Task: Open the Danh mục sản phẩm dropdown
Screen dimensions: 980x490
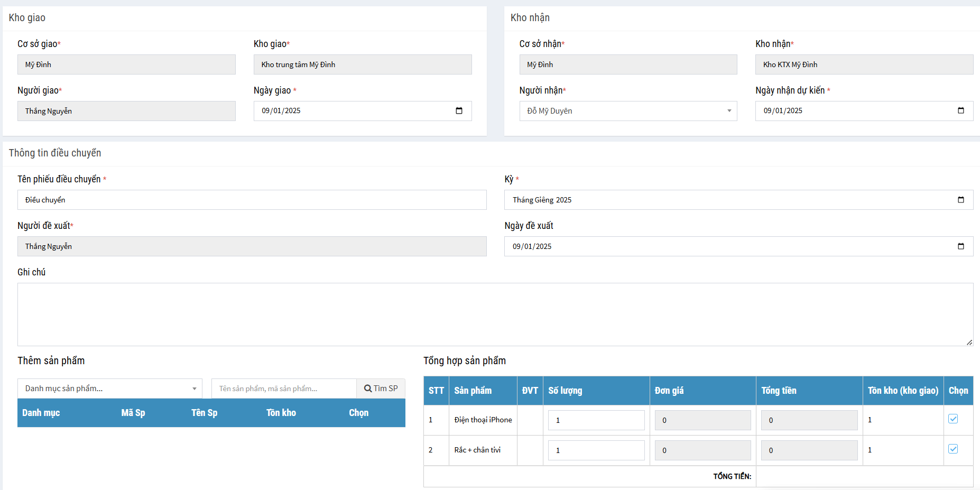Action: (109, 389)
